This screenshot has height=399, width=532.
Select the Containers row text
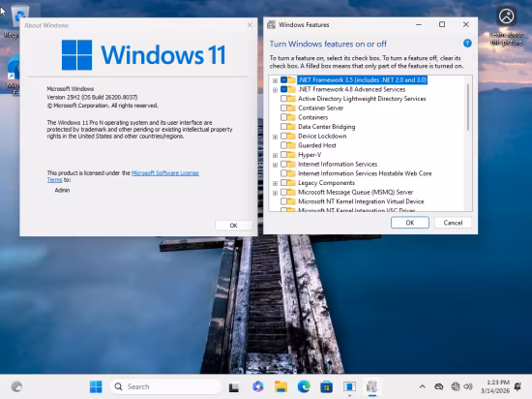[312, 117]
